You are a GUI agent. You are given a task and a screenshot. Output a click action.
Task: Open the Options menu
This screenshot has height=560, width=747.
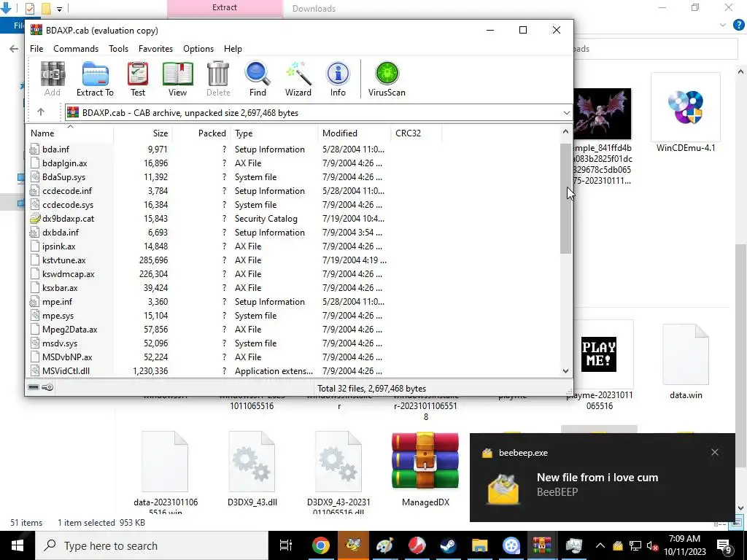[x=198, y=49]
